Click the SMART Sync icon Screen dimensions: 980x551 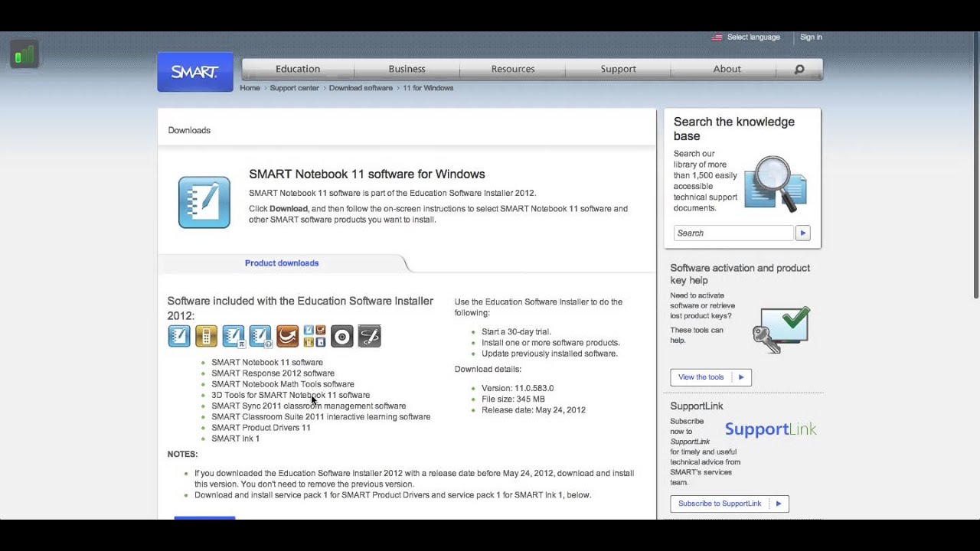(288, 336)
